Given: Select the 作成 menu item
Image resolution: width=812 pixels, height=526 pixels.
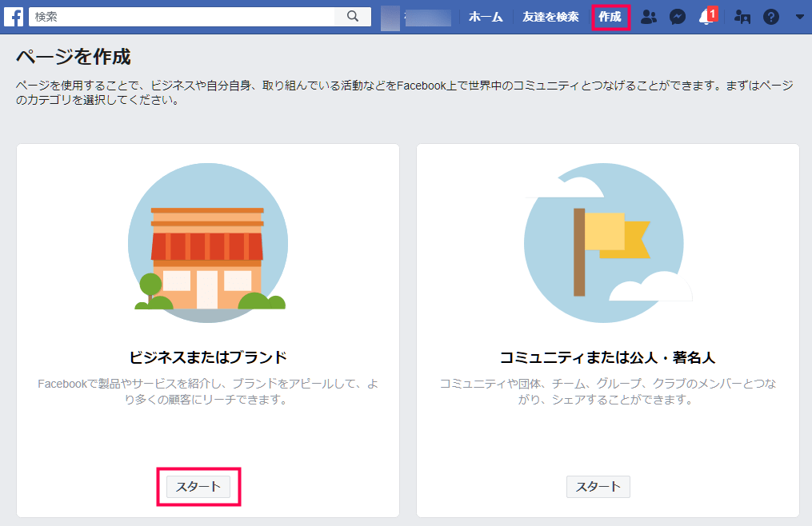Looking at the screenshot, I should pyautogui.click(x=610, y=17).
